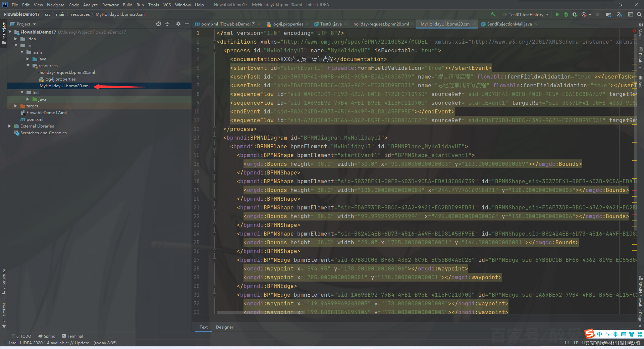Click the Profiler run icon with clock
This screenshot has width=644, height=349.
click(x=584, y=14)
